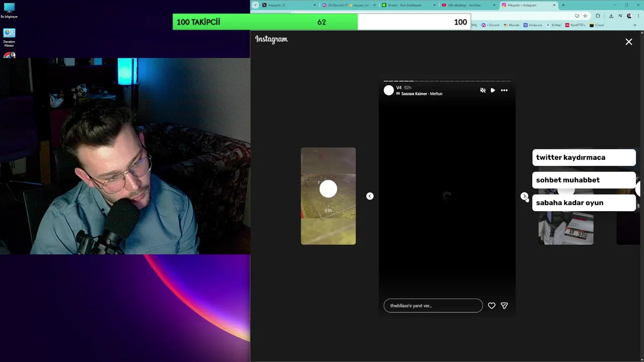Open the previous story thumbnail marked 93h
Screen dimensions: 644x362
(x=328, y=196)
